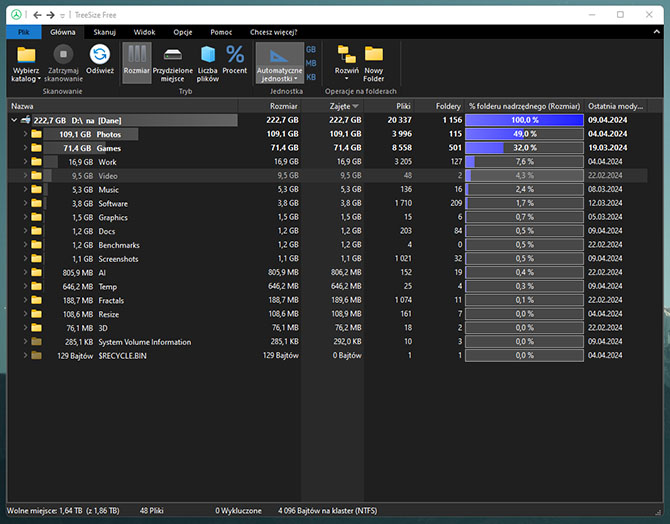Screen dimensions: 670x524
Task: Switch to the Skanuj ribbon tab
Action: coord(105,32)
